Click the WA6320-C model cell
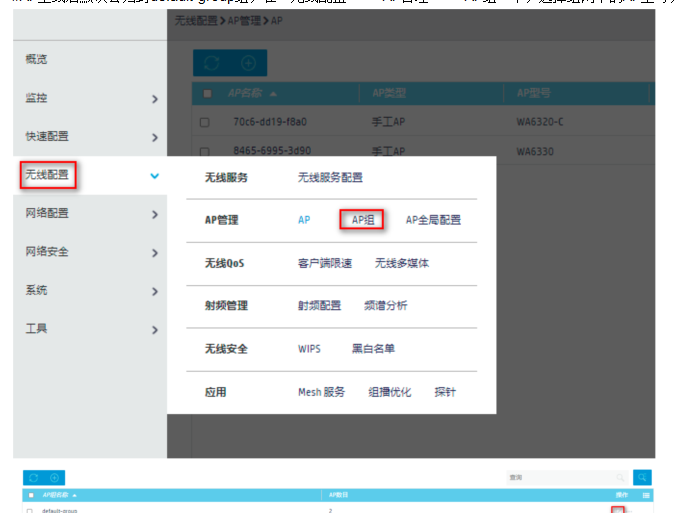 point(540,122)
